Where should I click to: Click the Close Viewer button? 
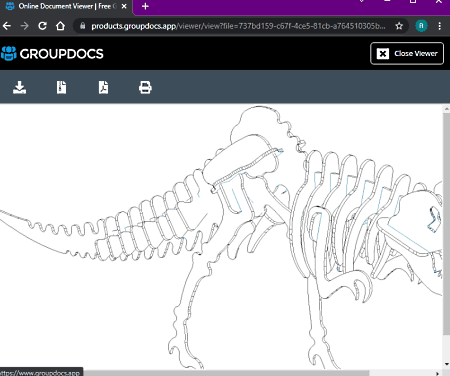click(x=407, y=53)
